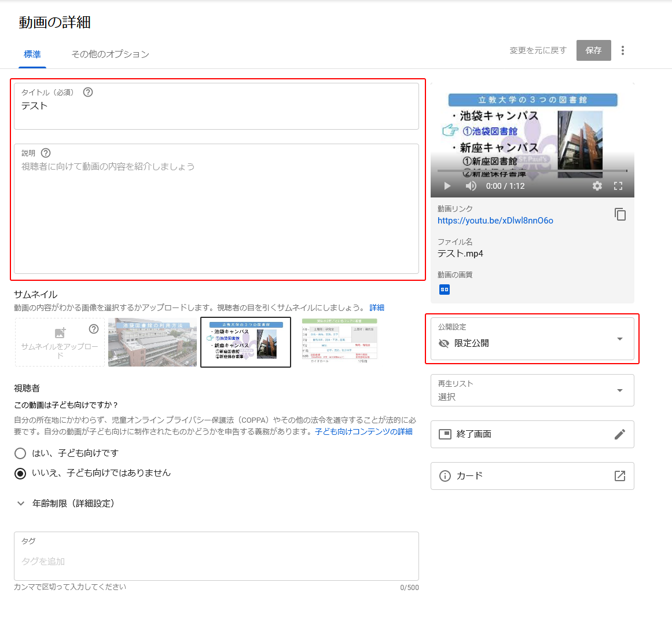Mute the video preview volume
The image size is (672, 619).
click(471, 186)
